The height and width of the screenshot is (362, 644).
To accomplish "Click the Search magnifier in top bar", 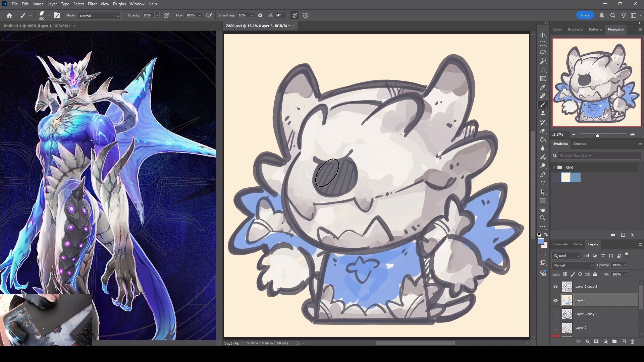I will pos(612,15).
